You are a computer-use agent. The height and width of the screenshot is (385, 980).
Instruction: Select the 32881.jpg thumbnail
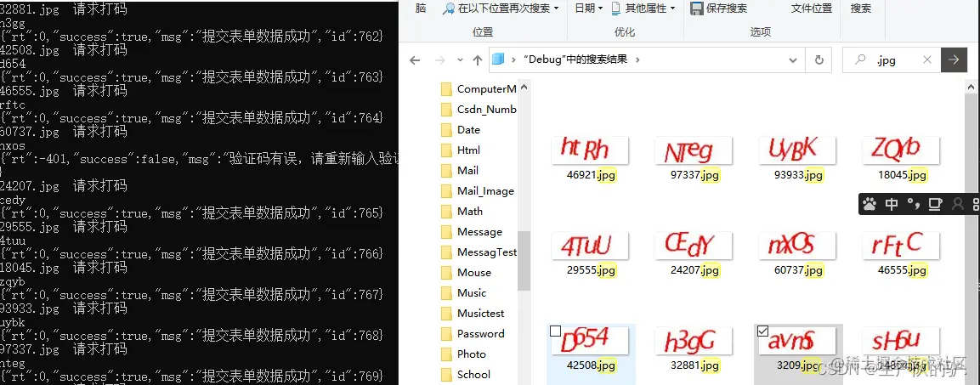[x=694, y=341]
